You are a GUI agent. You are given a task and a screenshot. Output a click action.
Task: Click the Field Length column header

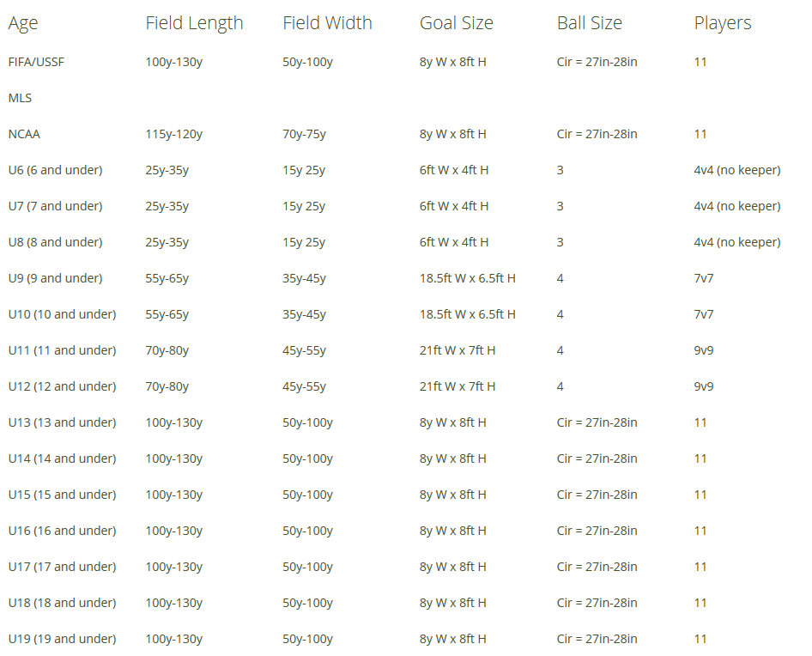(x=194, y=23)
